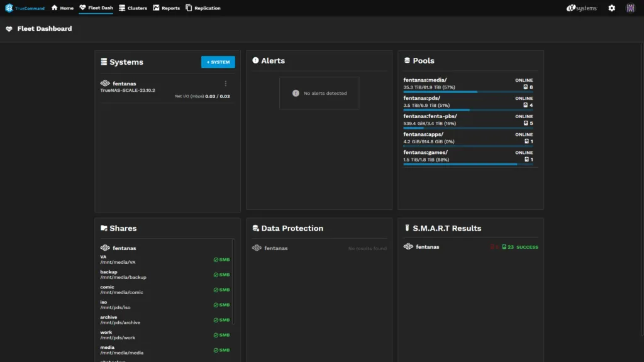
Task: Click the folder icon in the Shares header
Action: coord(103,228)
